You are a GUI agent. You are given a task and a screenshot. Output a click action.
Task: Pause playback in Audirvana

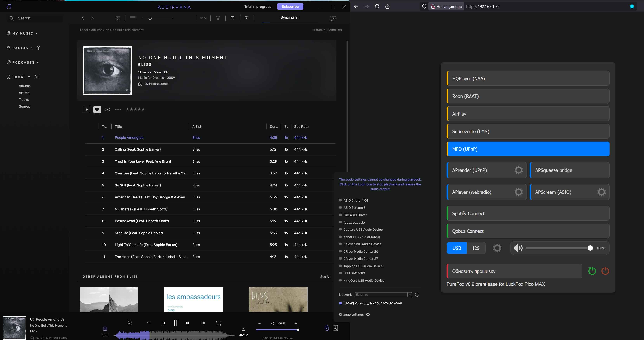click(175, 323)
